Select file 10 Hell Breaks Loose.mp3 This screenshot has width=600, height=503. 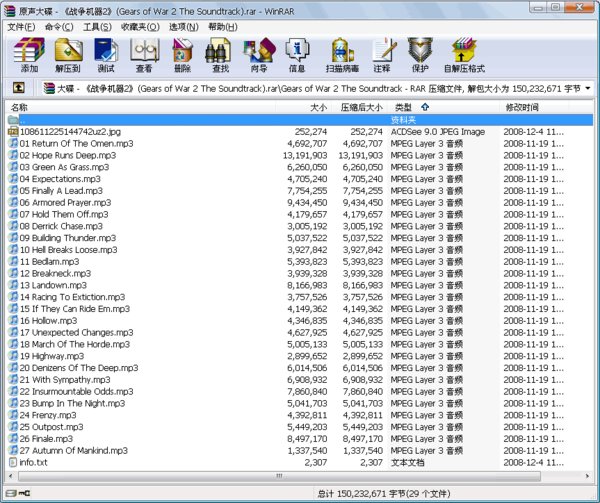tap(68, 250)
